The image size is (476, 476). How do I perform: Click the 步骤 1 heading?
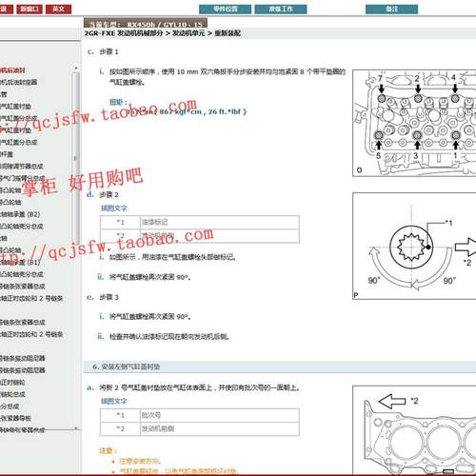[109, 51]
